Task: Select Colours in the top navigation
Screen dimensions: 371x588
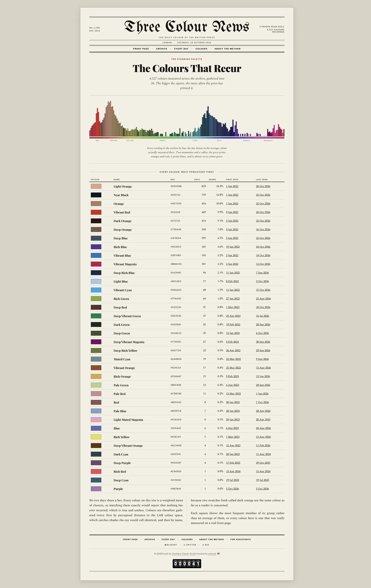Action: [201, 49]
